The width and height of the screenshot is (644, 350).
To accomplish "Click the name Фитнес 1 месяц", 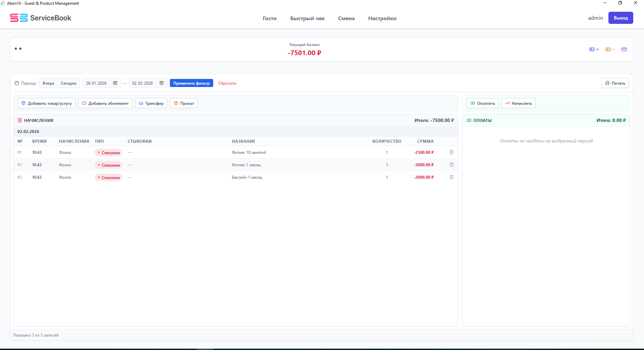I will 246,165.
